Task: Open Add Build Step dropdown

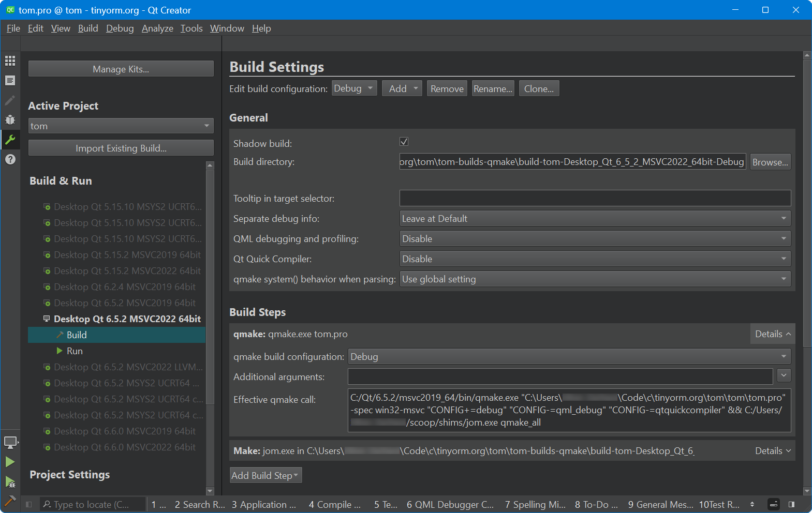Action: coord(265,475)
